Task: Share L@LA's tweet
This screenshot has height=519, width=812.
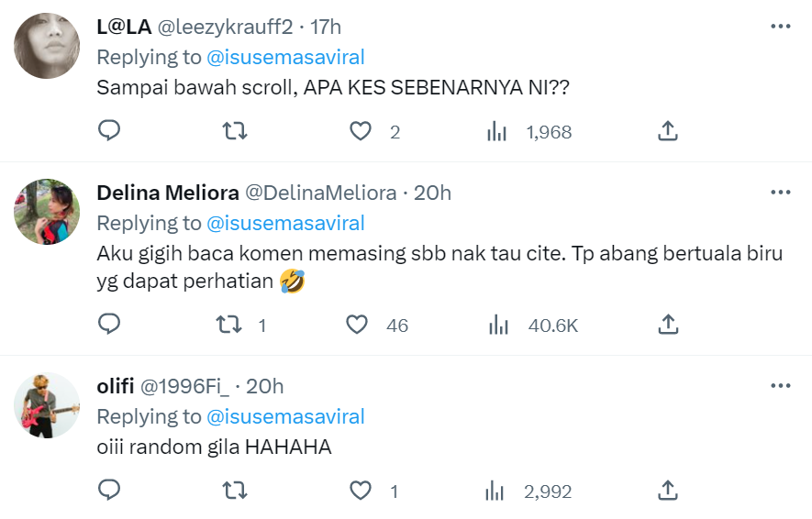Action: click(x=668, y=131)
